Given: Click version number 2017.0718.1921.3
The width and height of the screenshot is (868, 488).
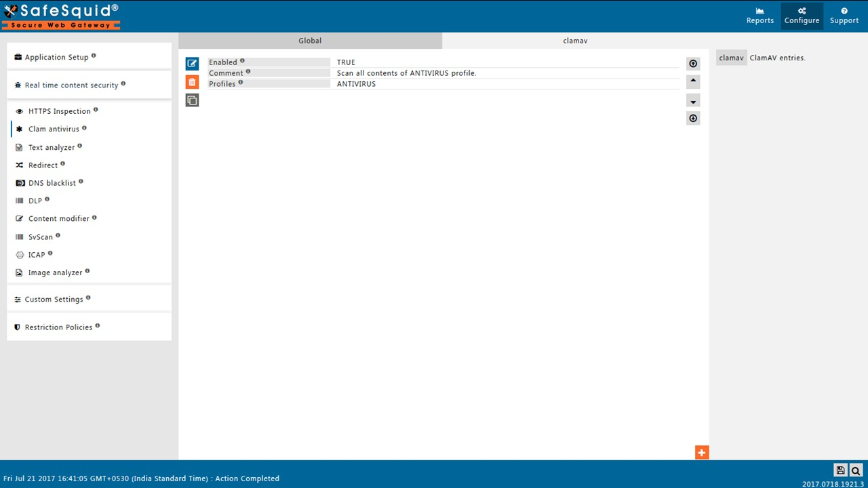Looking at the screenshot, I should 833,484.
